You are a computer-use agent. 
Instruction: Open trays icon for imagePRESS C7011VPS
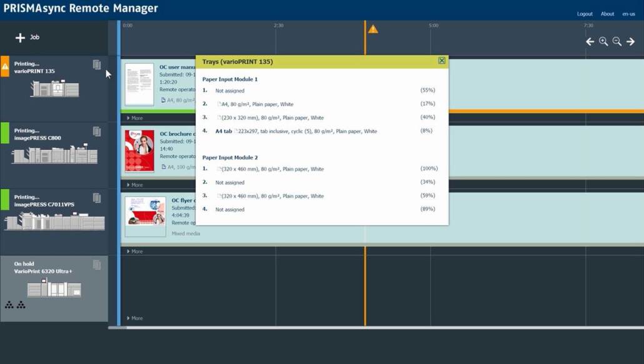point(96,198)
